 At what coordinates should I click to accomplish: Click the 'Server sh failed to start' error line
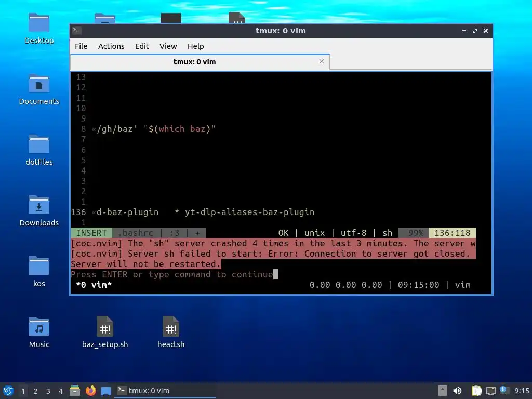tap(270, 254)
